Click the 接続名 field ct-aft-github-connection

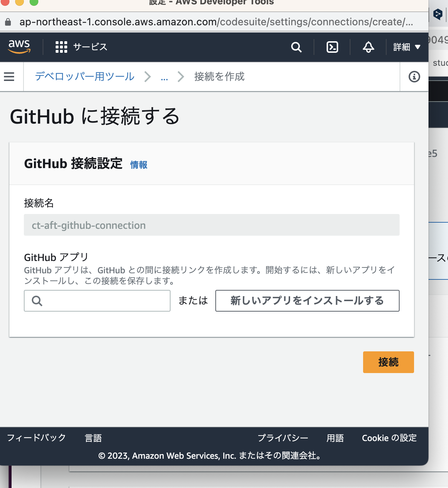(212, 225)
